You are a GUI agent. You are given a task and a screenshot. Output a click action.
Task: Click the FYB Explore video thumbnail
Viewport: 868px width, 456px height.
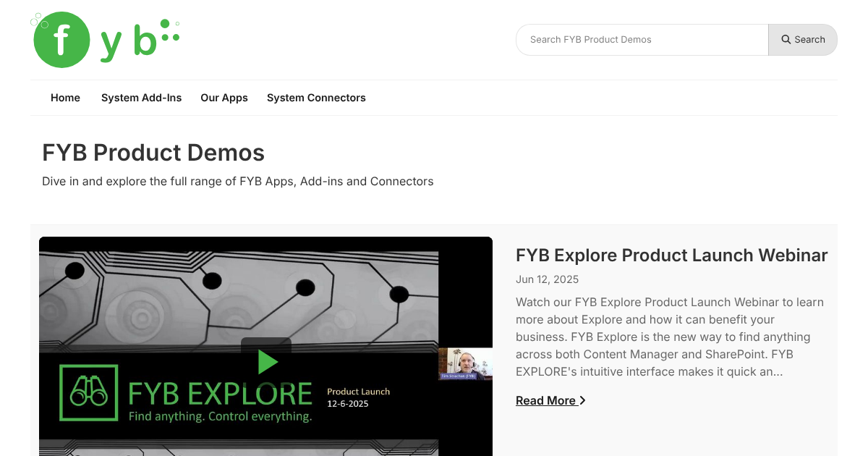(x=265, y=346)
